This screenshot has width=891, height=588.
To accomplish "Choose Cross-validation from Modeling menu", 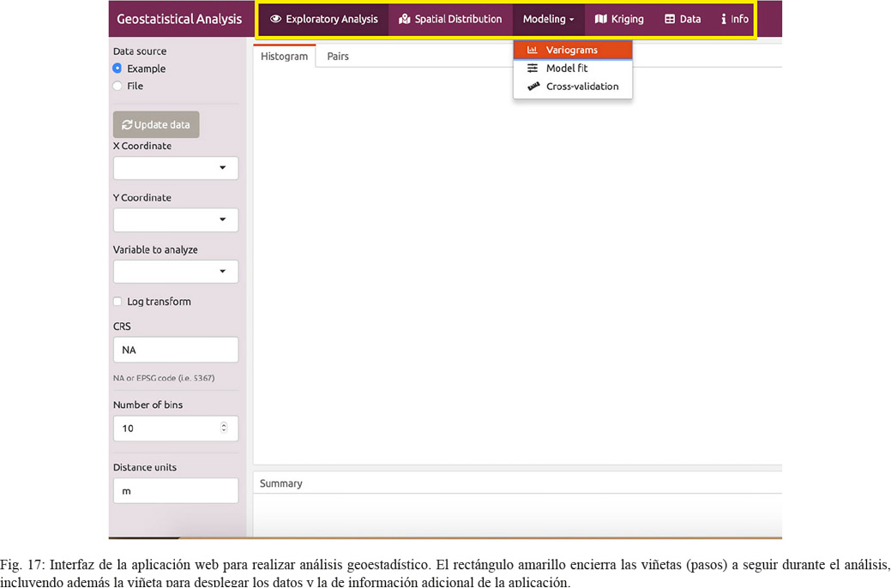I will (x=573, y=87).
